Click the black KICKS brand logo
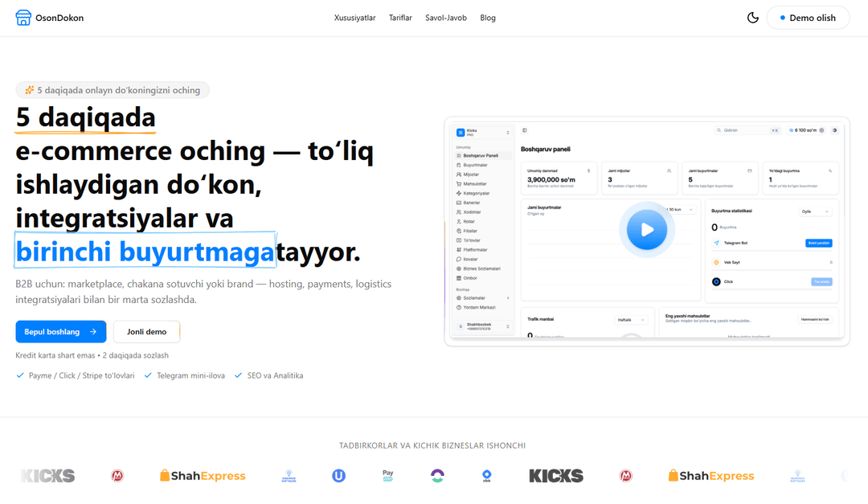The width and height of the screenshot is (868, 504). coord(556,476)
